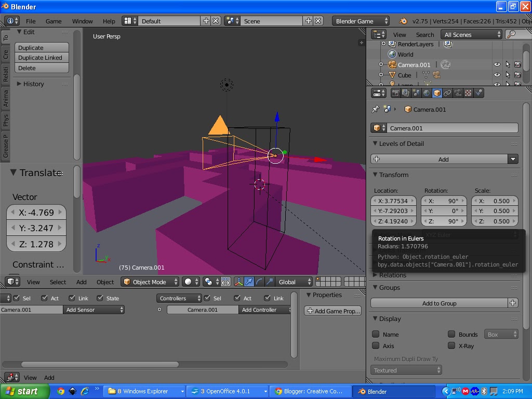Image resolution: width=532 pixels, height=399 pixels.
Task: Toggle renderability camera for Cube
Action: 518,75
